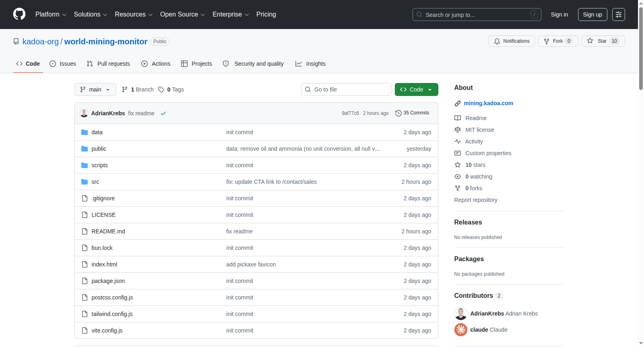This screenshot has height=347, width=644.
Task: Click the star icon in Star button
Action: pyautogui.click(x=590, y=41)
